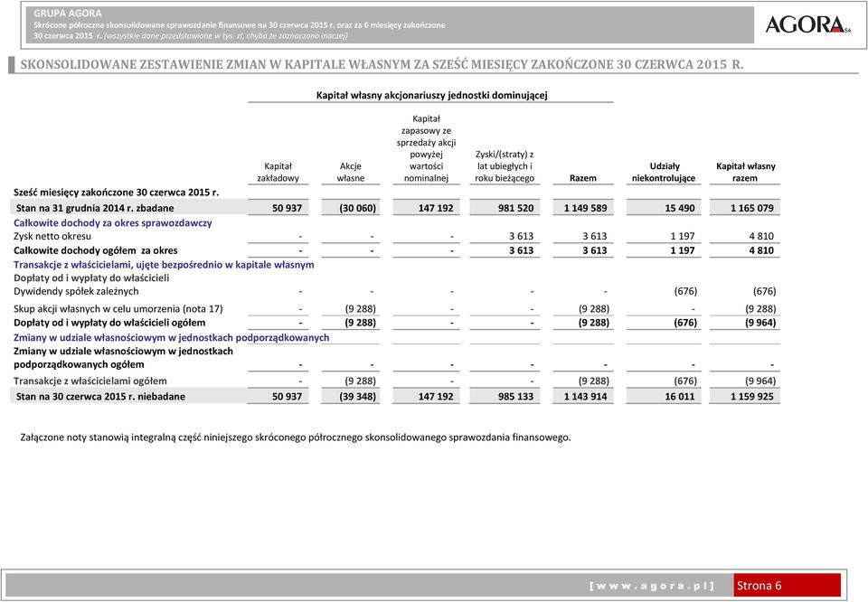The width and height of the screenshot is (868, 602).
Task: Click blue heading 'Transakcje z właścicielami, ujęte bezpośrednio'
Action: pos(164,265)
